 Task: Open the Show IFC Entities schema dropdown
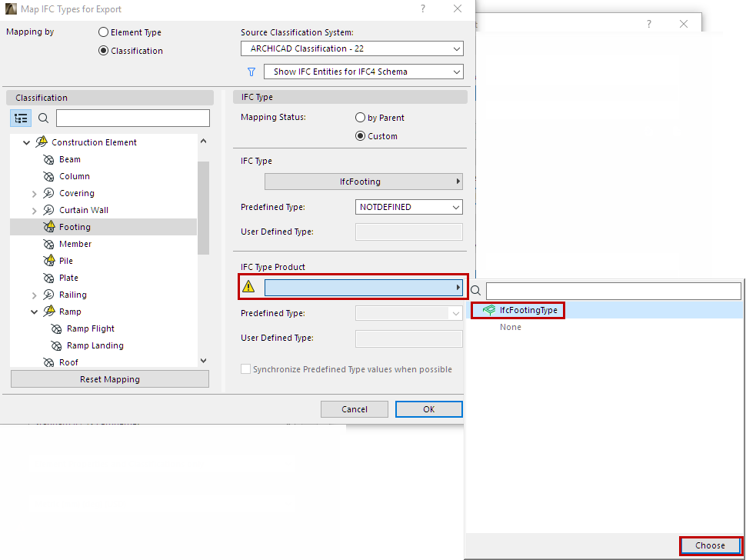[x=364, y=72]
